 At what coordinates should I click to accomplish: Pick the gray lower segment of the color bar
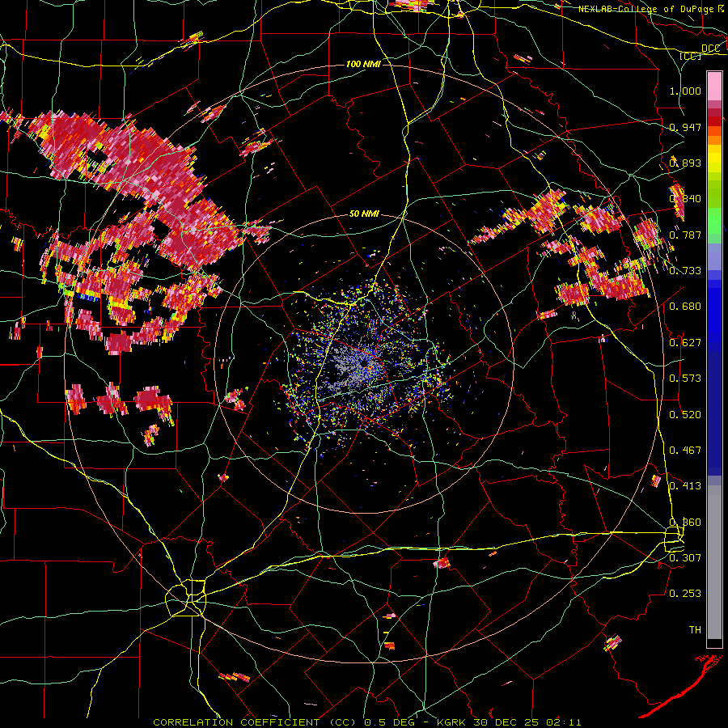714,562
